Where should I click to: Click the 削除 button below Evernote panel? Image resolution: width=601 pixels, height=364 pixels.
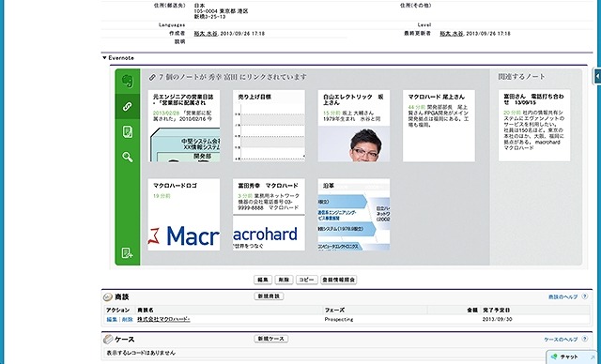[x=284, y=280]
